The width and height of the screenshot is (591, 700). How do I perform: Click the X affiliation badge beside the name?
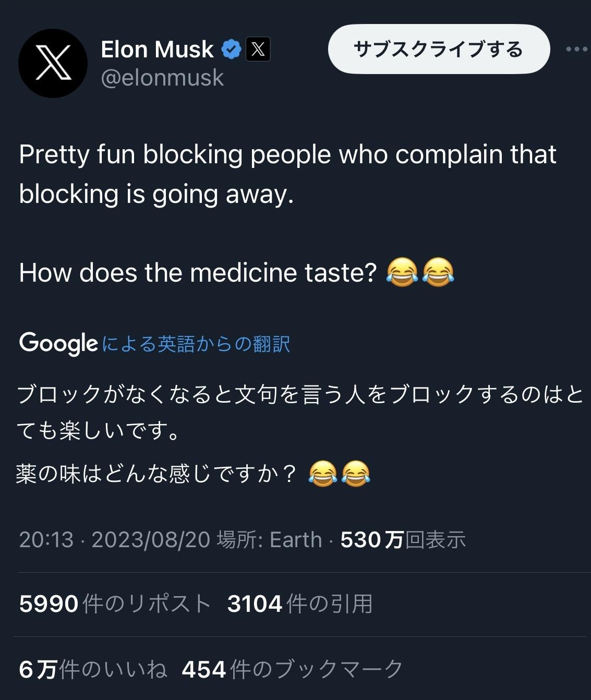pos(258,50)
